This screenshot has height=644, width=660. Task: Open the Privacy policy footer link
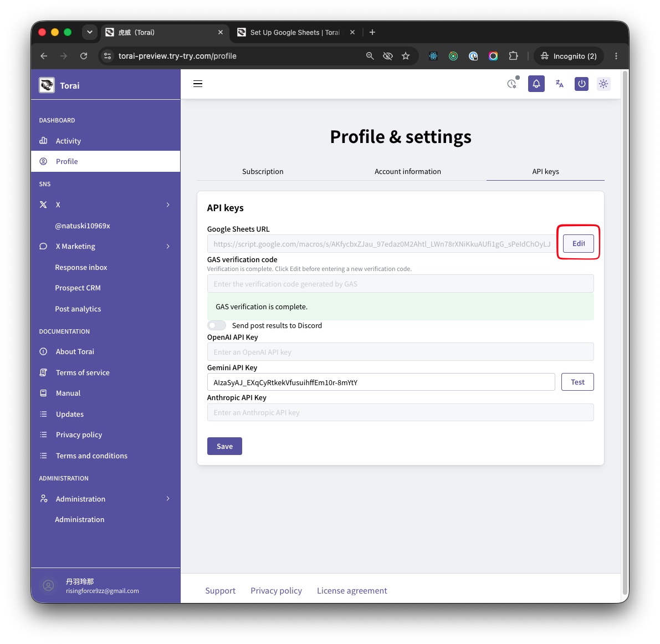276,591
